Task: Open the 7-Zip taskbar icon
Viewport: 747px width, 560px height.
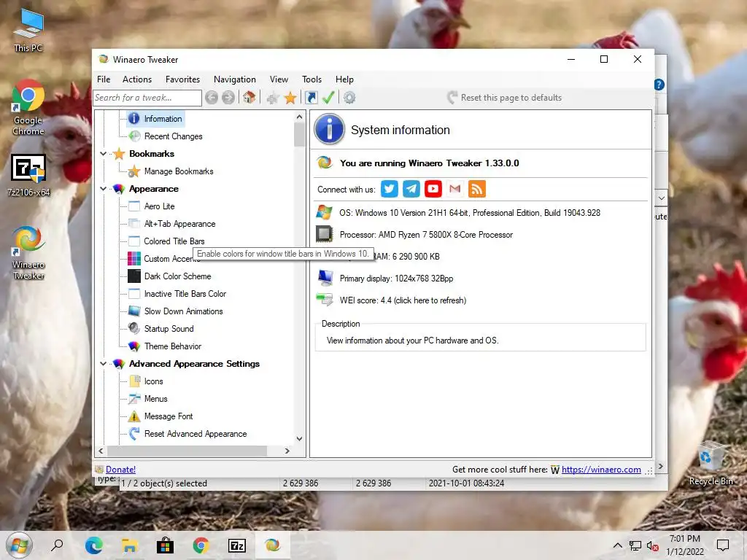Action: tap(237, 545)
